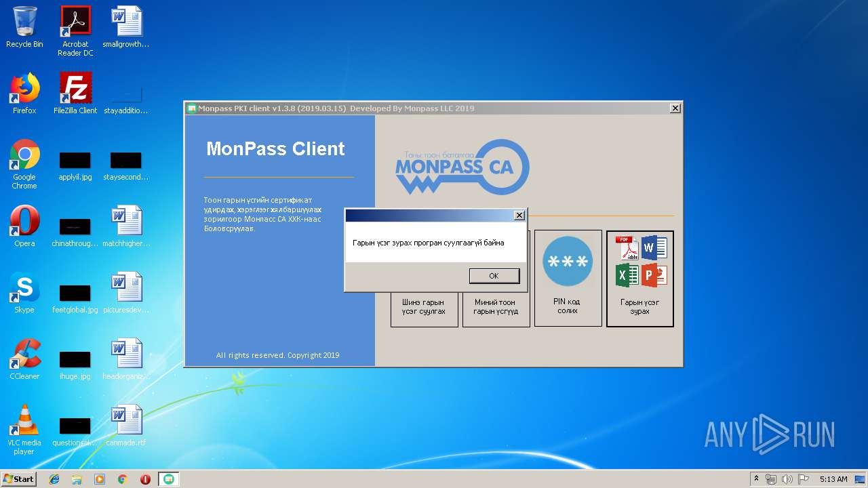Open the Гарын үсэг зурах document signing tile

[x=639, y=279]
